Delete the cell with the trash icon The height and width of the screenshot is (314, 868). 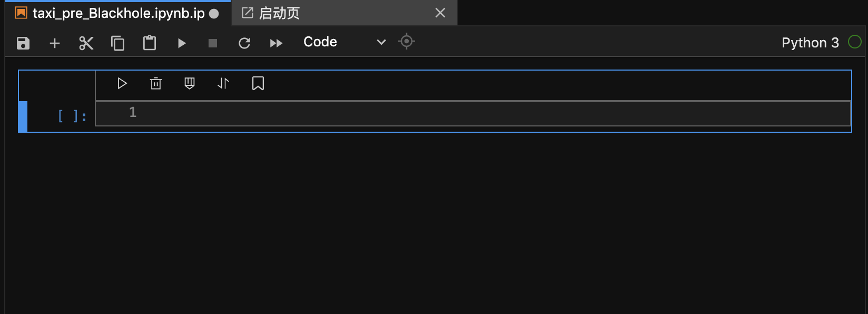pyautogui.click(x=156, y=83)
